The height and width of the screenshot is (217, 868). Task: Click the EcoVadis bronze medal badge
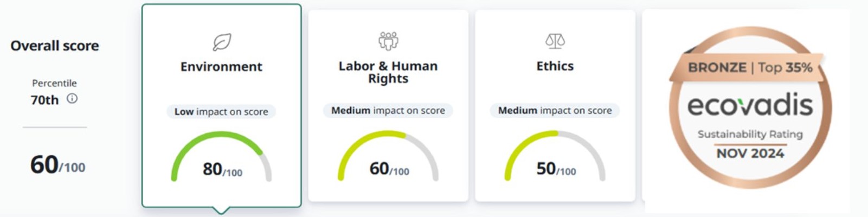[x=750, y=108]
